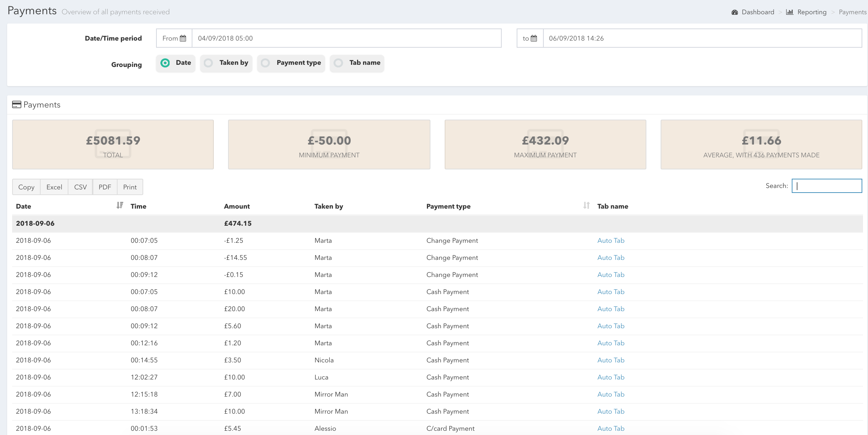
Task: Select Taken by grouping option
Action: (208, 63)
